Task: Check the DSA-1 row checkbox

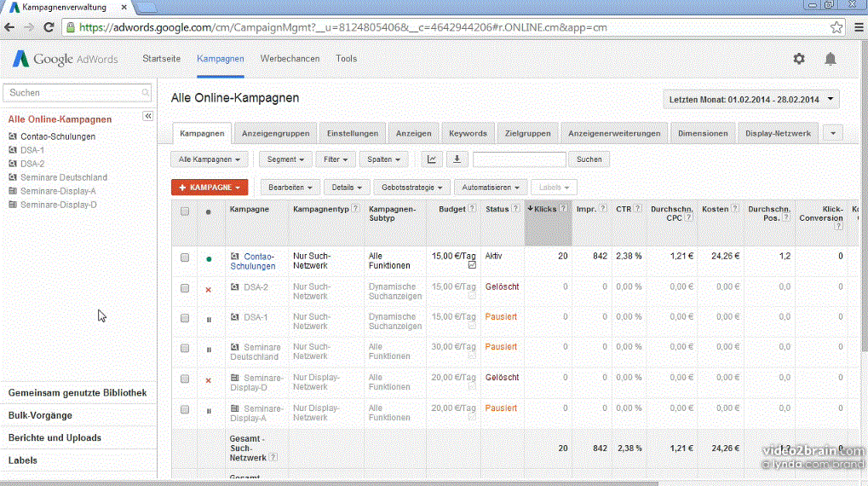Action: (185, 318)
